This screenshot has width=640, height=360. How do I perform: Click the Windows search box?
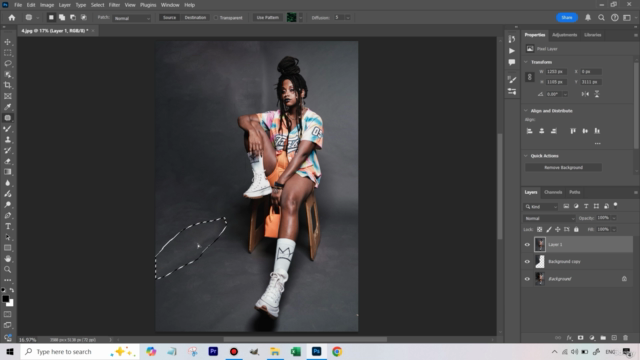click(80, 352)
